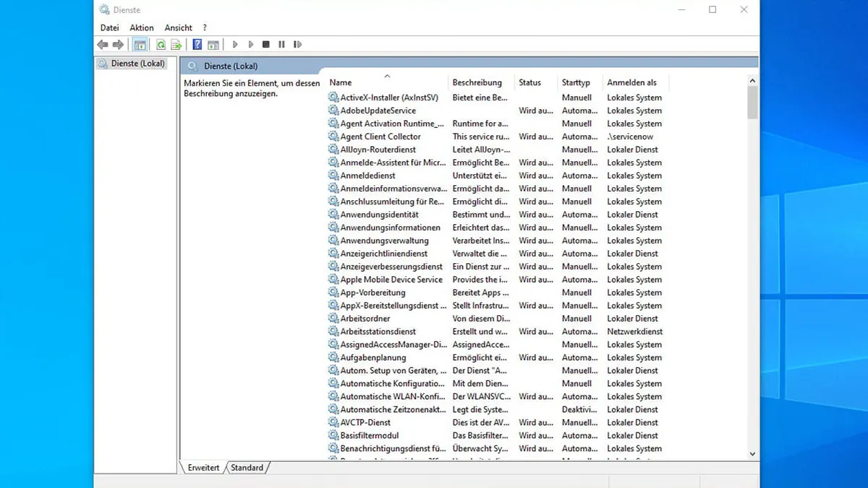This screenshot has height=488, width=868.
Task: Switch to the Standard tab
Action: click(247, 468)
